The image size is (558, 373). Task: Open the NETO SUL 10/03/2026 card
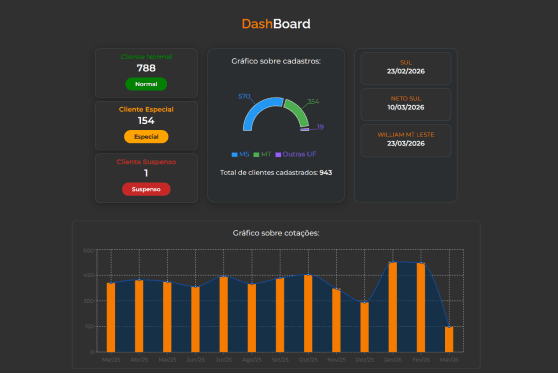point(406,104)
